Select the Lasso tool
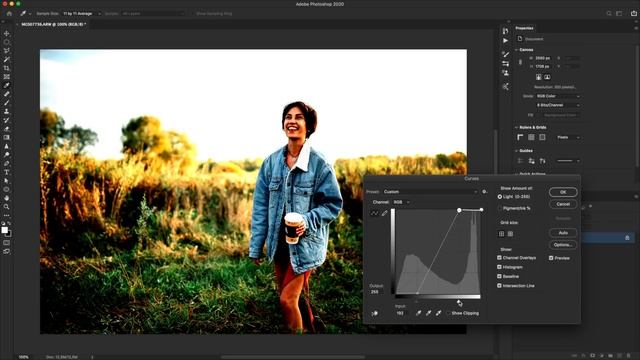640x360 pixels. pyautogui.click(x=7, y=51)
